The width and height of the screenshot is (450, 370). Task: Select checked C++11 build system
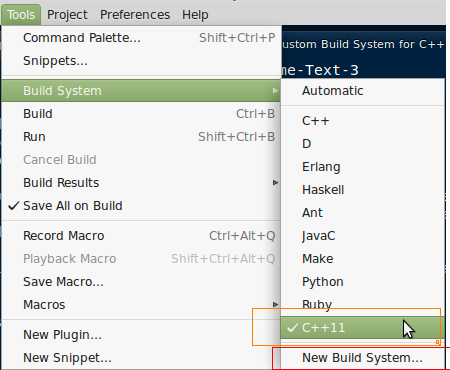[363, 328]
